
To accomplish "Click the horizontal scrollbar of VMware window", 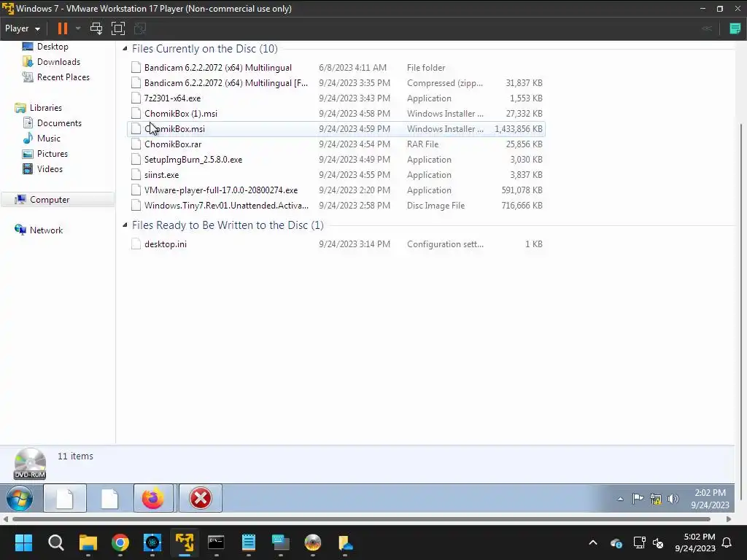I will 361,519.
